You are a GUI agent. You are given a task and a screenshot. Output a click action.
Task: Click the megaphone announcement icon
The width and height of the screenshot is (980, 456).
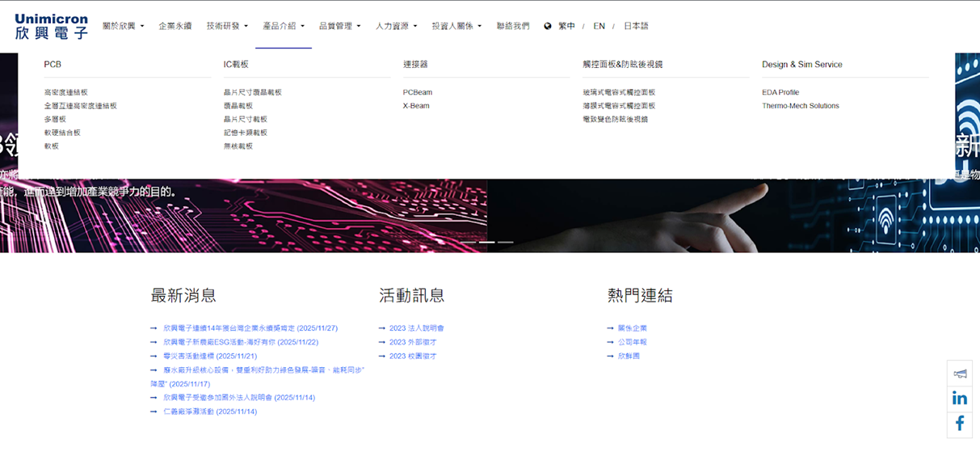pos(959,374)
